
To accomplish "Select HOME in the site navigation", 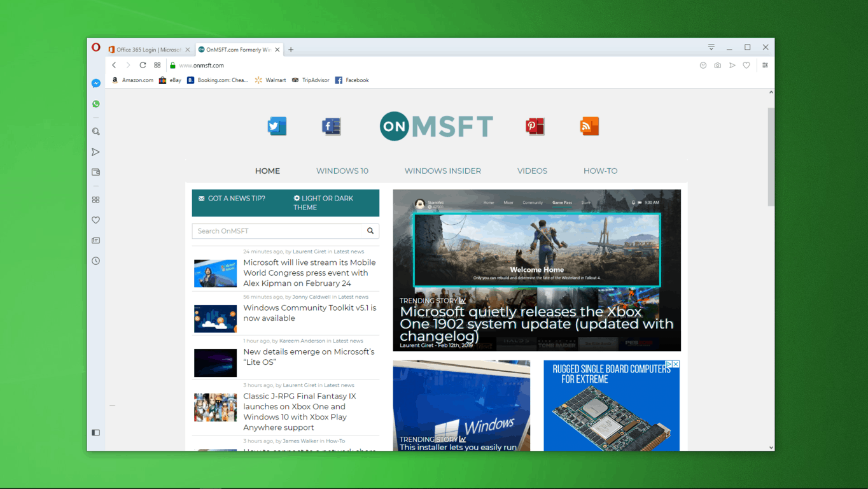I will pos(267,171).
